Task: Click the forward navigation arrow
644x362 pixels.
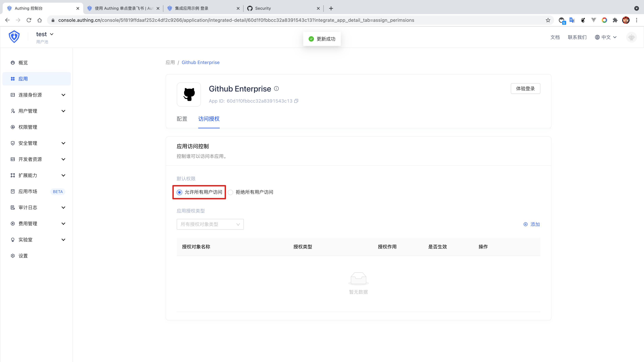Action: click(x=18, y=20)
